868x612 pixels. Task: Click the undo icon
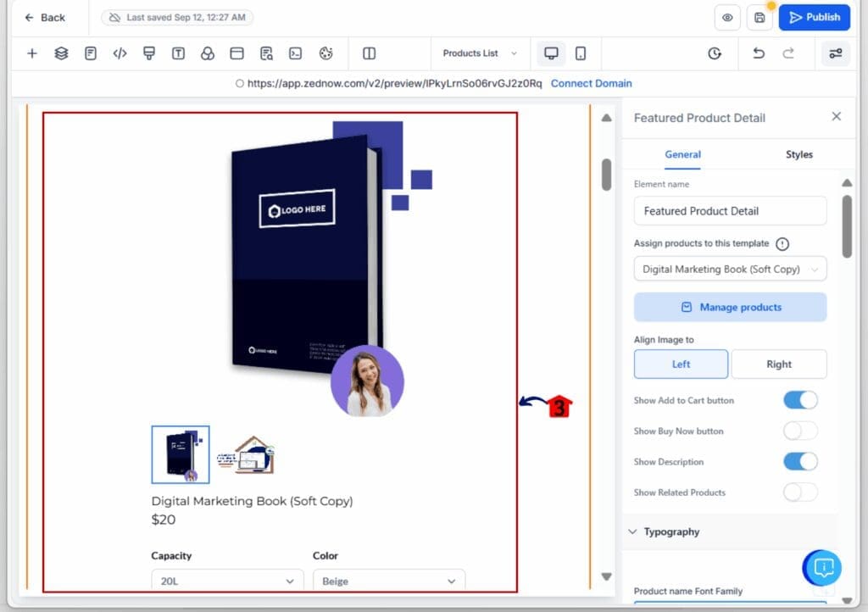tap(759, 53)
